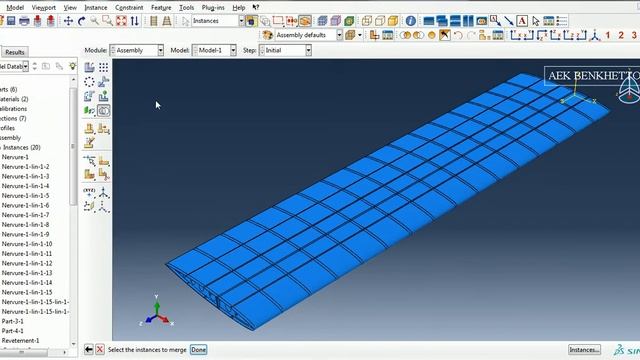
Task: Click the Save model database icon
Action: pos(11,21)
